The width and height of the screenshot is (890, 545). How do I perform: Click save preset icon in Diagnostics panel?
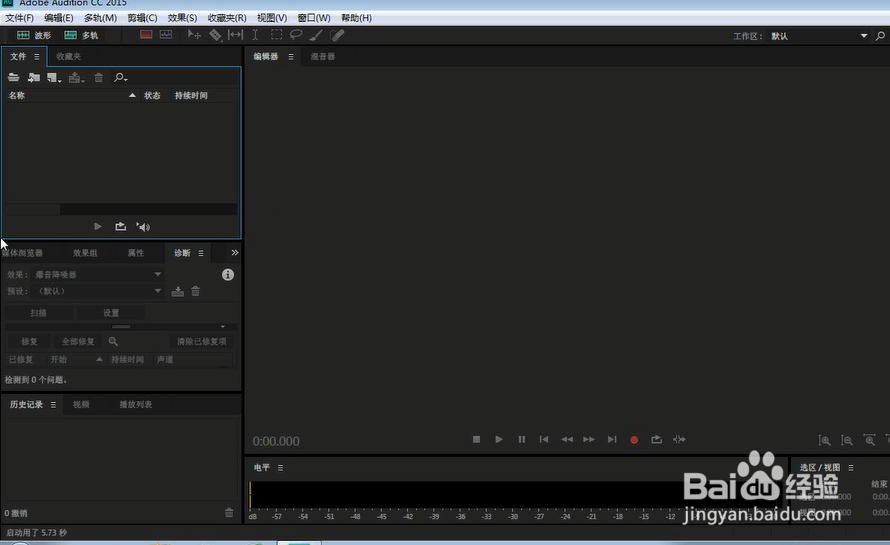pos(178,291)
